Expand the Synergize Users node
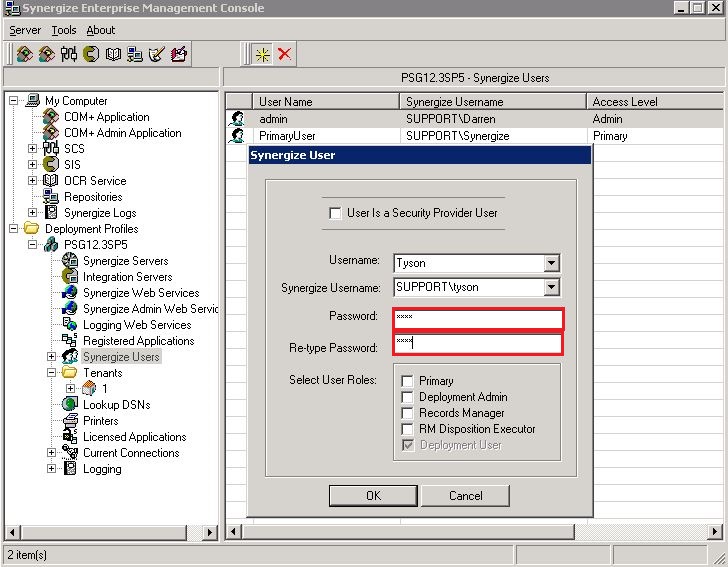The height and width of the screenshot is (567, 728). click(x=52, y=357)
